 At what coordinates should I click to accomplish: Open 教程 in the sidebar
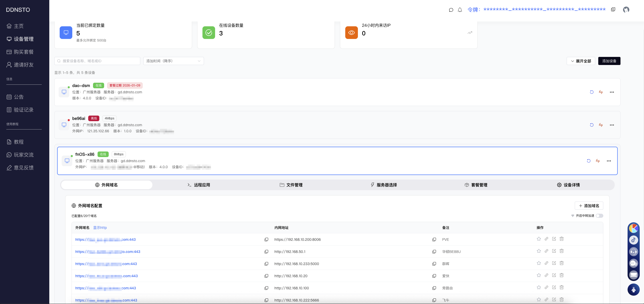[x=15, y=142]
